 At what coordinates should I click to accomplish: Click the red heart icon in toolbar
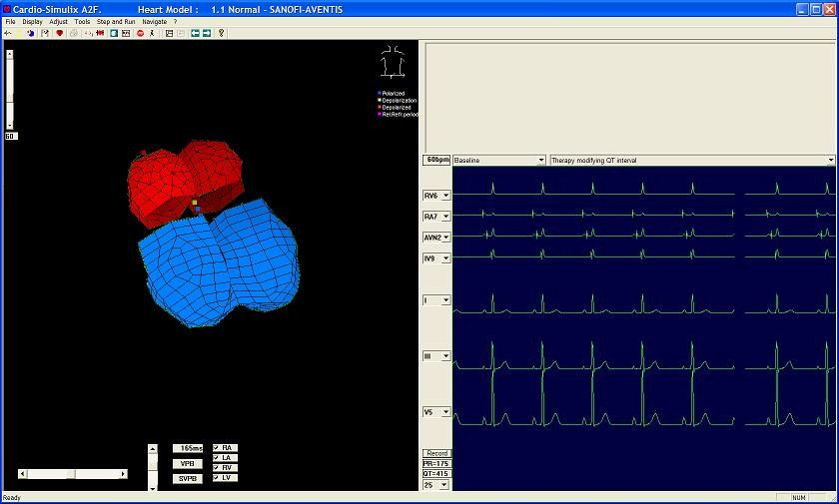point(59,33)
